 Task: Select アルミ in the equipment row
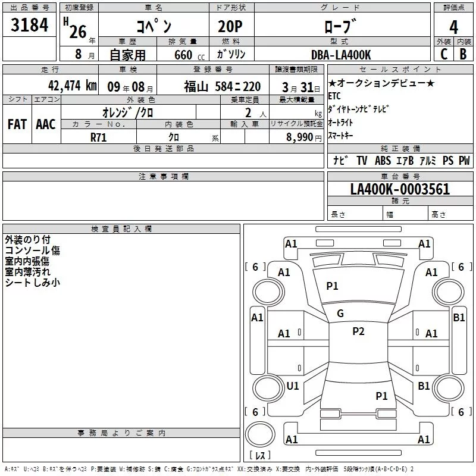point(427,160)
